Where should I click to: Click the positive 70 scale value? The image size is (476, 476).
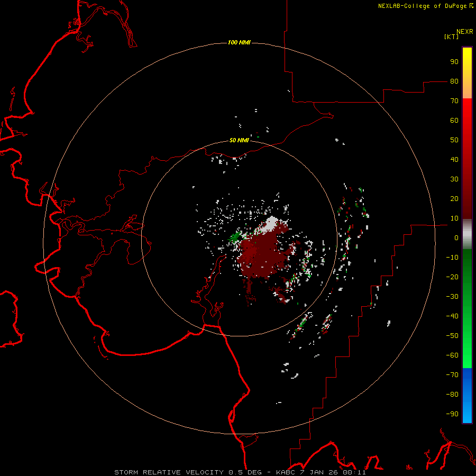tap(454, 101)
